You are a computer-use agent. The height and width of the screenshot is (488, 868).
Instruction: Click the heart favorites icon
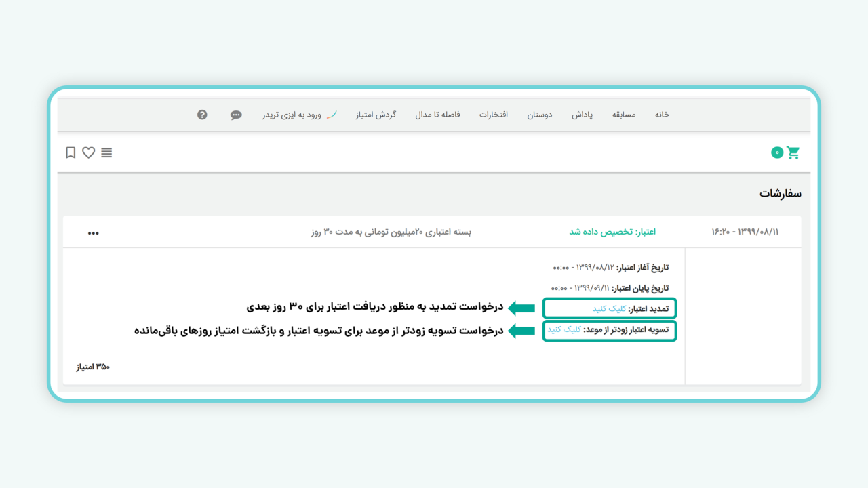tap(89, 152)
